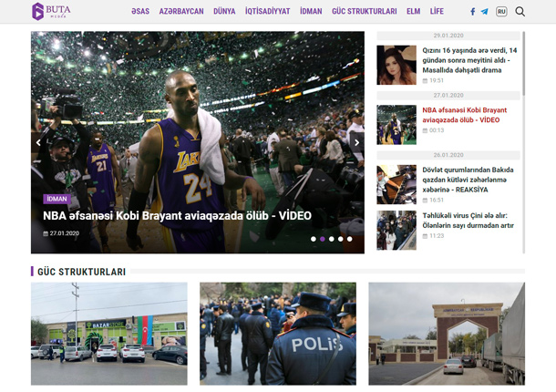Go to GÜC STRUKTURLARI in the navbar

364,12
